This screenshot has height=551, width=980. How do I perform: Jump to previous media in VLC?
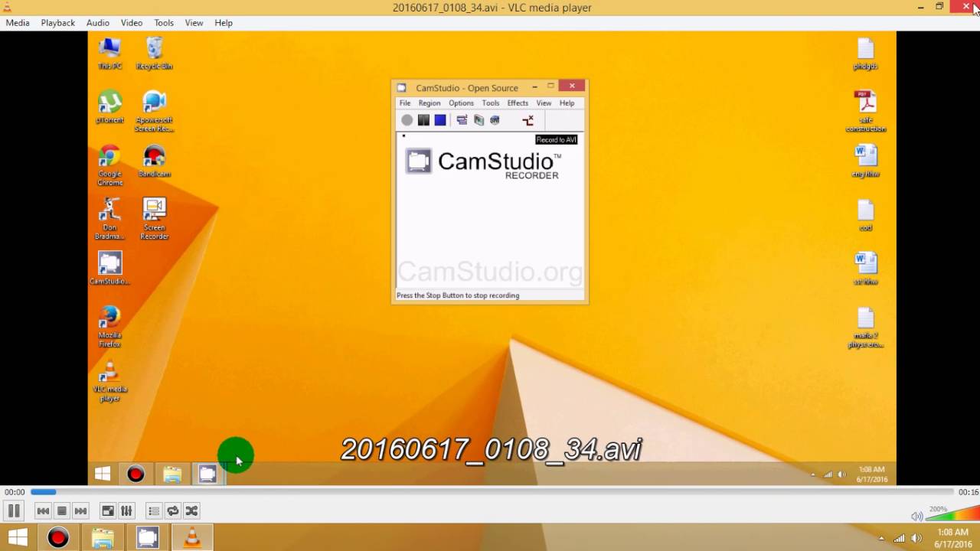click(43, 511)
